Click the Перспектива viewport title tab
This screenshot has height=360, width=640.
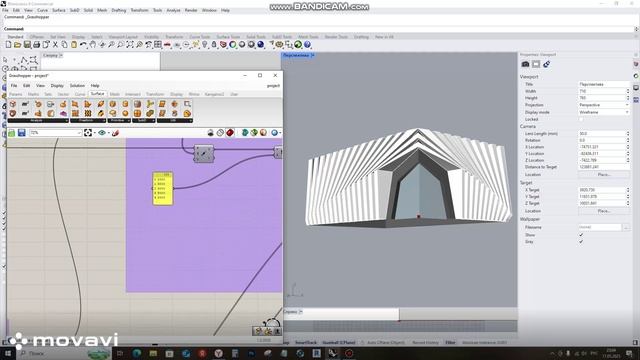coord(296,55)
